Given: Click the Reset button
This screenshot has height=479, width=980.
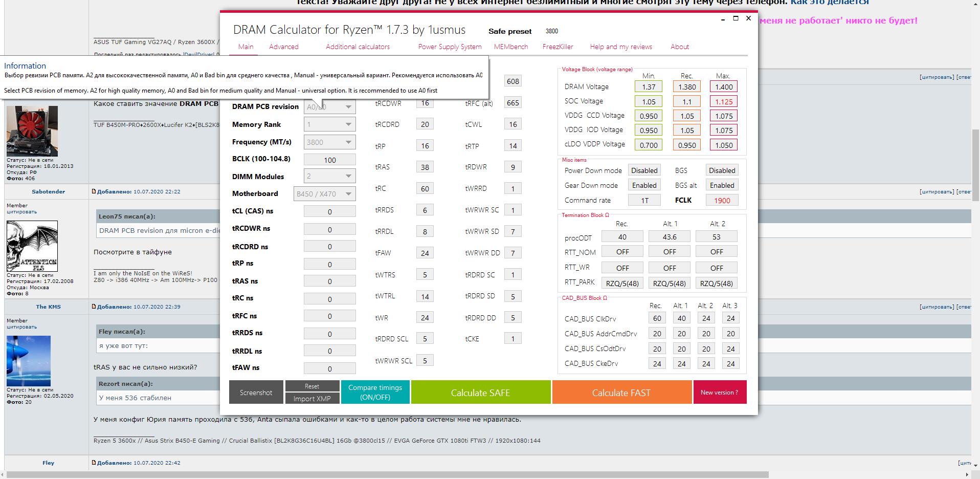Looking at the screenshot, I should (x=312, y=386).
